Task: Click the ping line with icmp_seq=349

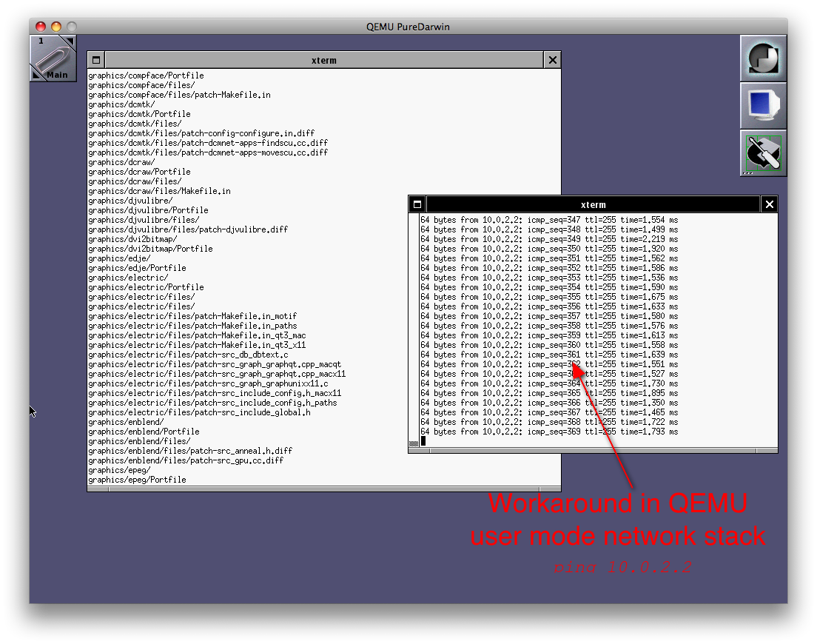Action: pos(549,240)
